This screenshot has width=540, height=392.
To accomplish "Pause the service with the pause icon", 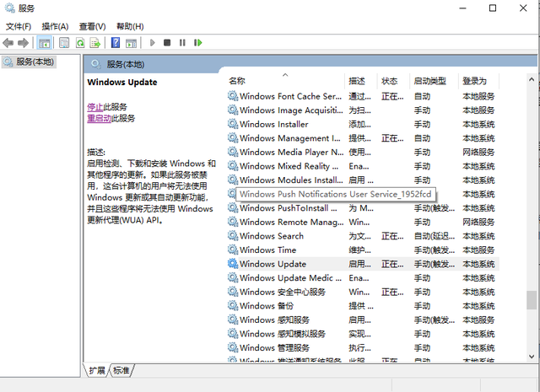I will pyautogui.click(x=182, y=43).
